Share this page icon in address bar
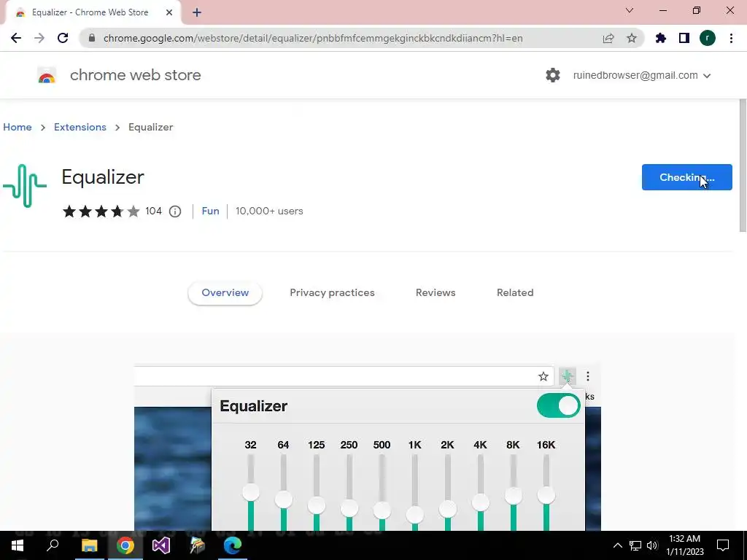The width and height of the screenshot is (747, 560). [x=608, y=38]
